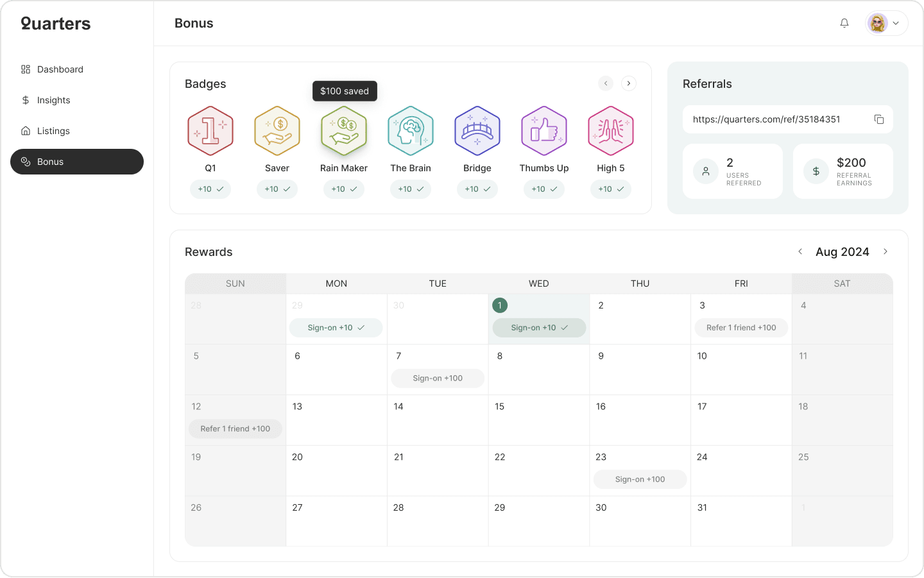Click the High 5 badge icon
924x578 pixels.
[611, 130]
